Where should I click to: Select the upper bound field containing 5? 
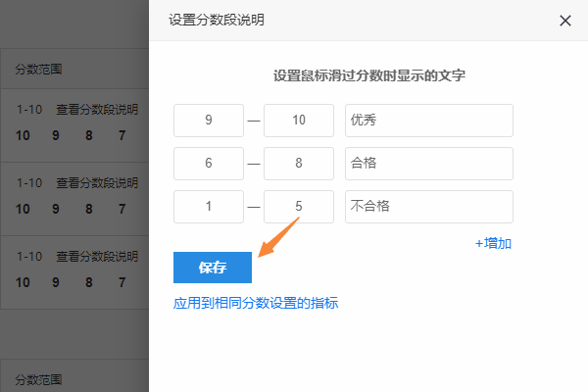point(299,207)
